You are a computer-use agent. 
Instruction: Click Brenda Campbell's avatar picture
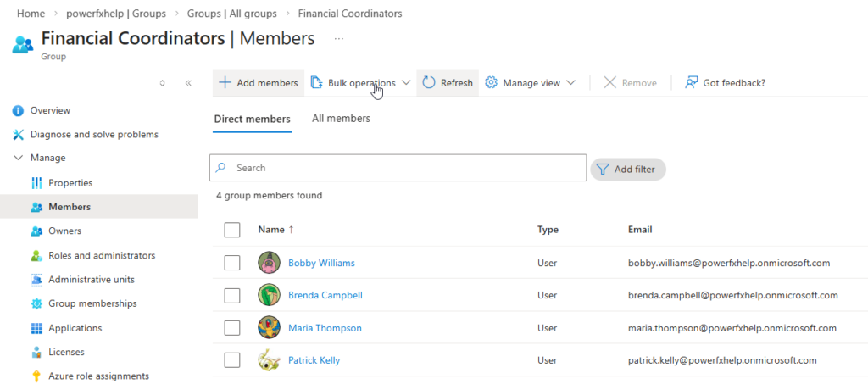click(x=269, y=295)
